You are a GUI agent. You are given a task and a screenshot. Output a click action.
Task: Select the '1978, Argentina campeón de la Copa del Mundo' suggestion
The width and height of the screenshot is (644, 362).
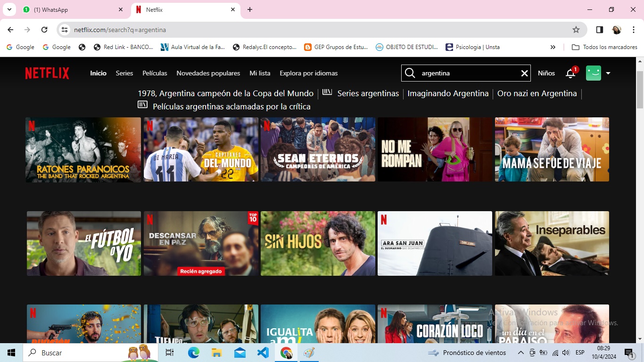[x=226, y=93]
